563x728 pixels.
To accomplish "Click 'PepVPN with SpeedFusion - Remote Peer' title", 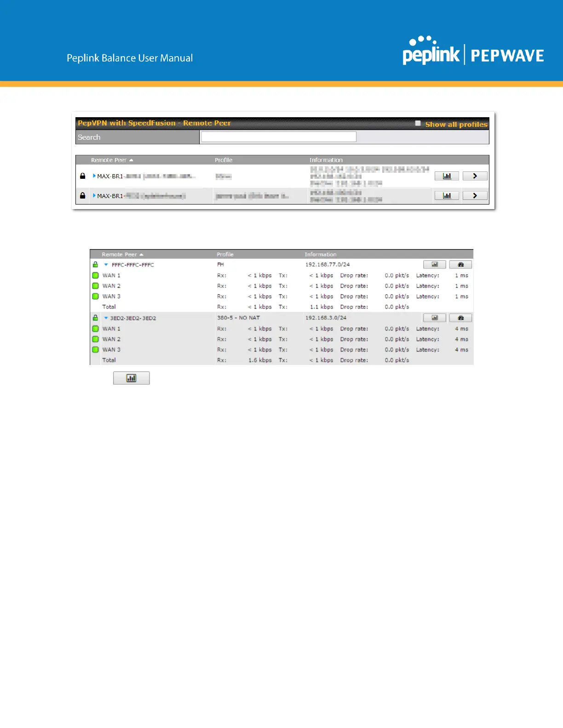I will click(x=154, y=123).
